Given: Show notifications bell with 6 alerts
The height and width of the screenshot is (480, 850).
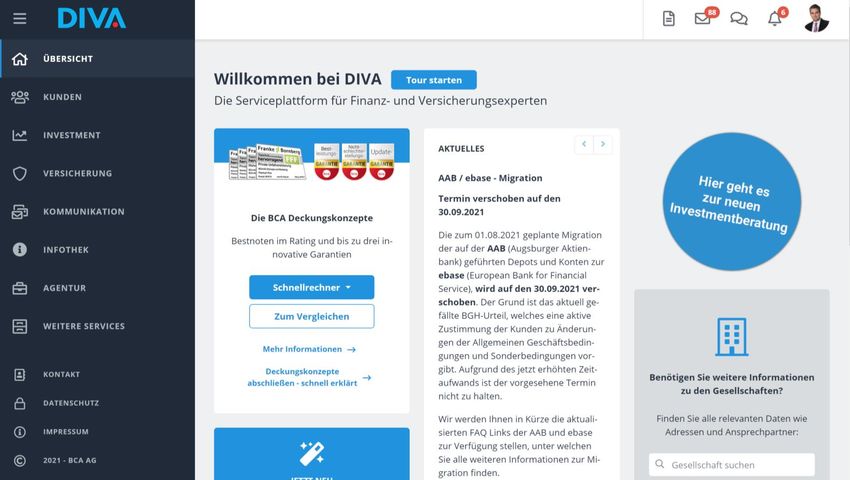Looking at the screenshot, I should (777, 17).
